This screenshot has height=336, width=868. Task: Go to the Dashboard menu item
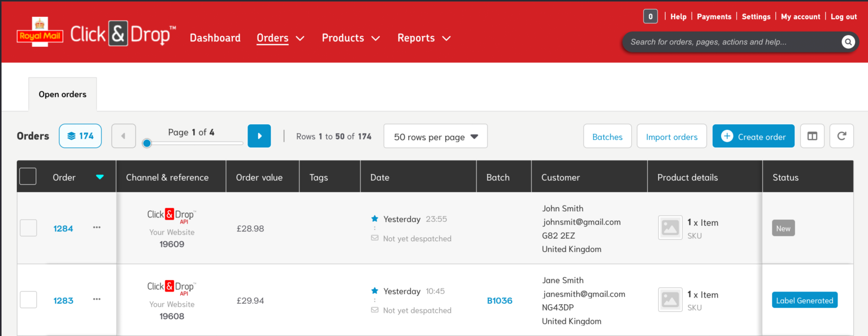[x=215, y=38]
